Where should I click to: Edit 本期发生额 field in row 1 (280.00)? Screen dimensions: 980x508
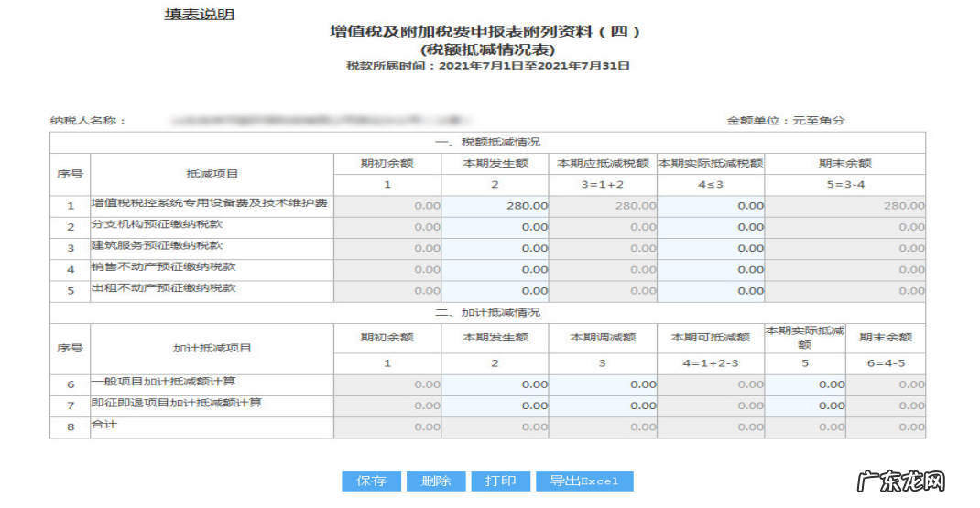[x=495, y=206]
